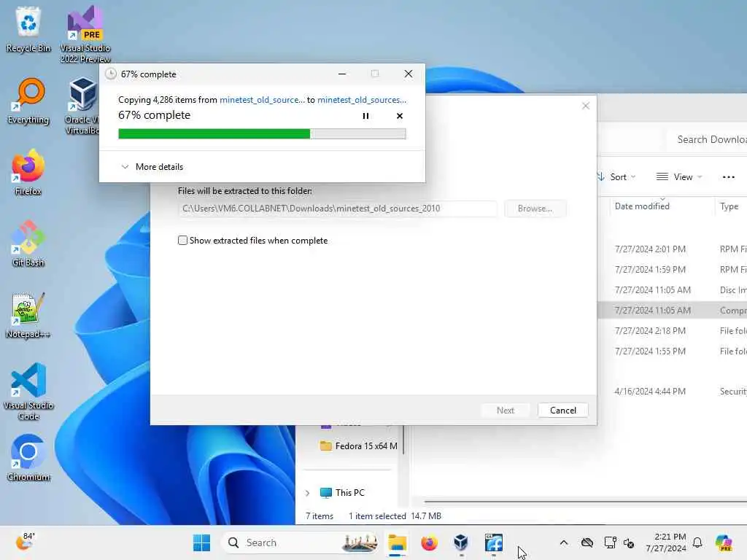Open the Oracle VM VirtualBox desktop icon
This screenshot has height=560, width=747.
tap(82, 105)
